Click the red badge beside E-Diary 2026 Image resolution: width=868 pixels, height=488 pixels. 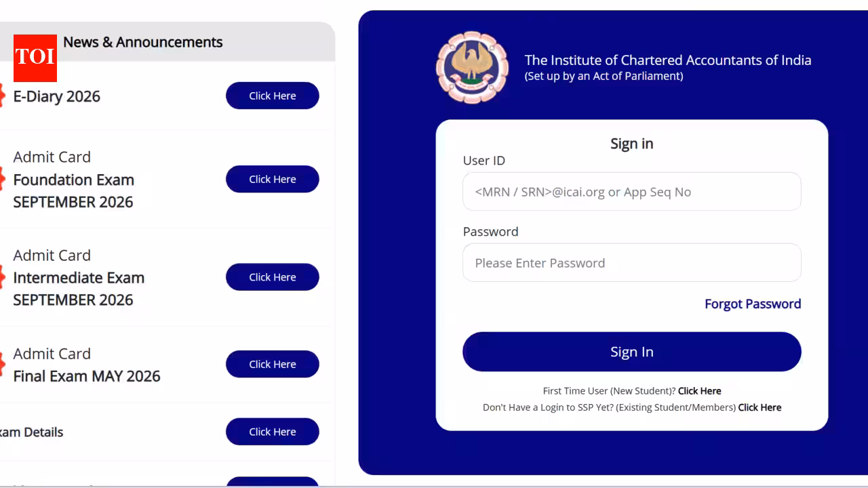[x=2, y=96]
